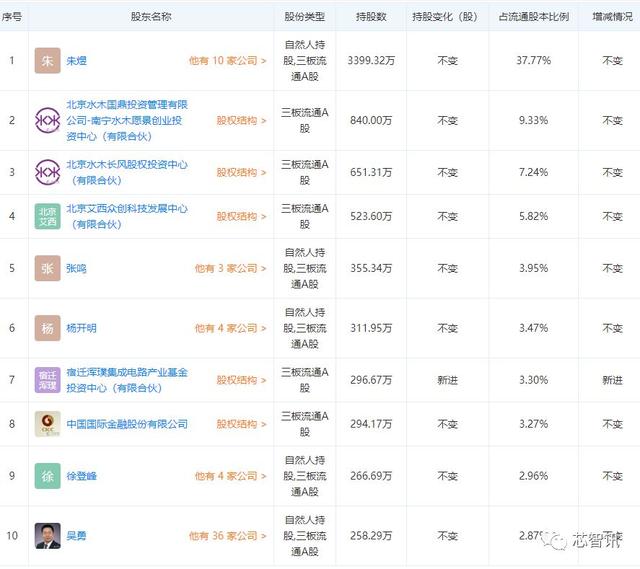Expand 他有 3 家公司 for 张鸣
640x569 pixels.
coord(231,268)
